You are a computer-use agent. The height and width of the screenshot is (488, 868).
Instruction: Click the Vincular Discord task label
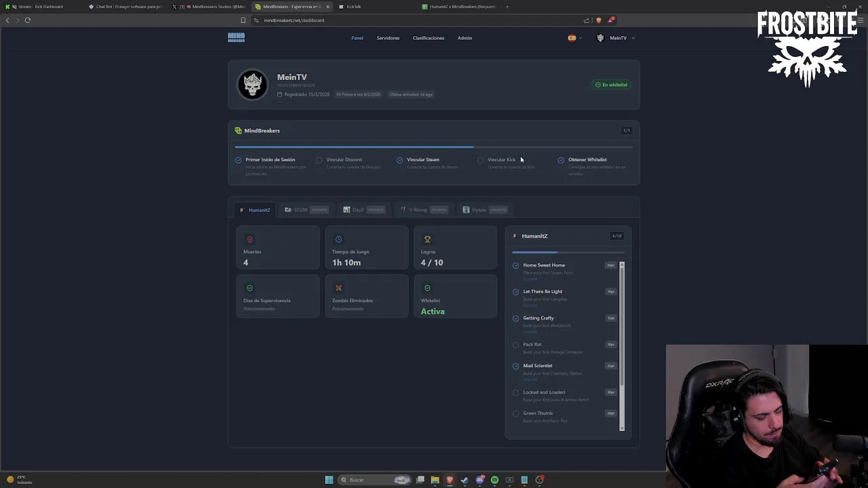[344, 160]
